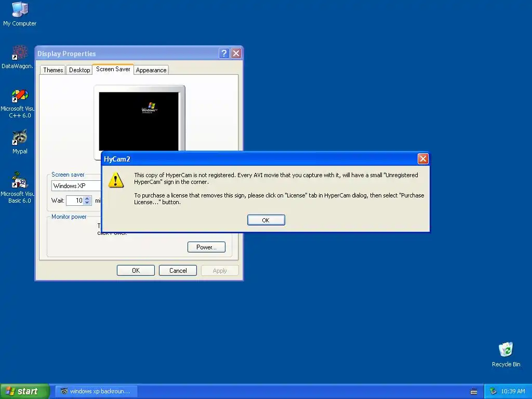Open the Windows XP screen saver dropdown
Image resolution: width=532 pixels, height=399 pixels.
[x=76, y=185]
